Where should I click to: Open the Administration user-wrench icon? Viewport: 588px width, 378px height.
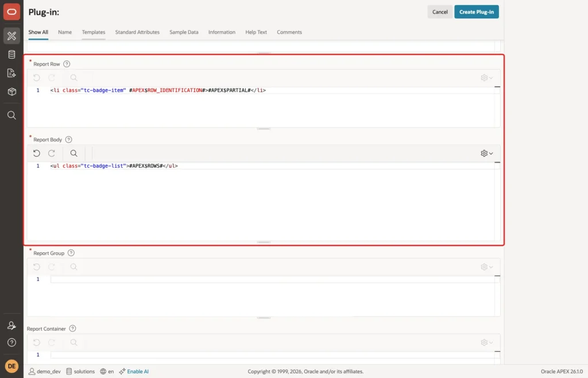point(11,326)
